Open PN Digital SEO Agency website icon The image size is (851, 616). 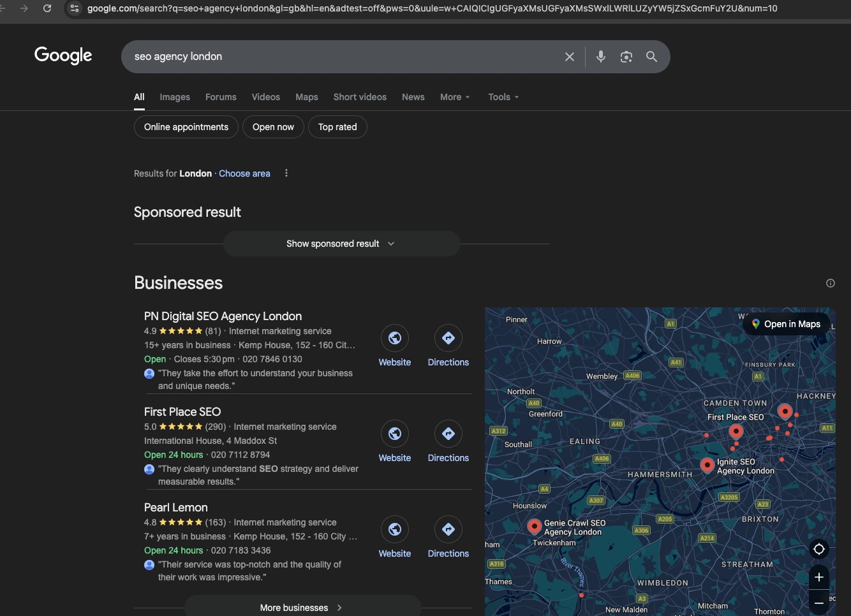(395, 338)
